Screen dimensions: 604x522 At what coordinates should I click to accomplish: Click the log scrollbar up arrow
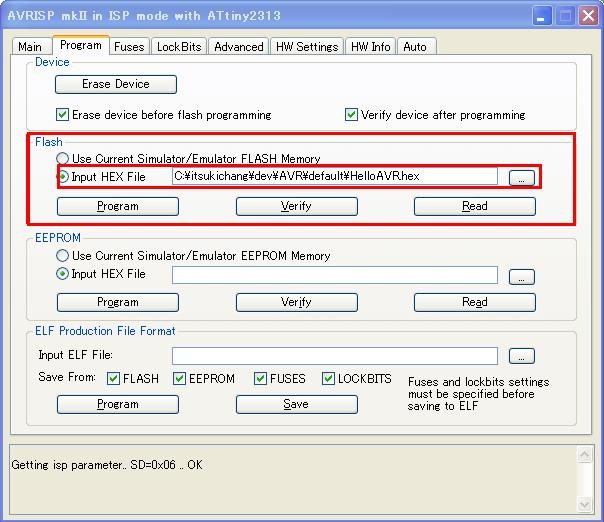pos(584,455)
